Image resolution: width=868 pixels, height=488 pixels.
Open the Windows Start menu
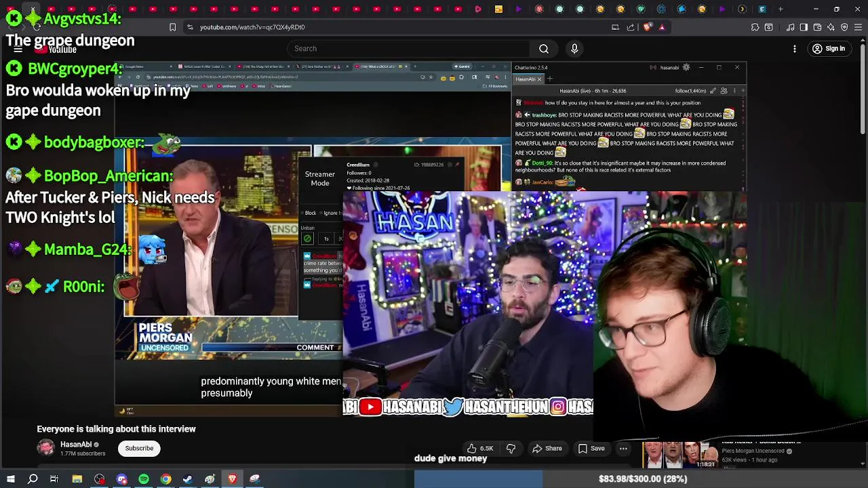pyautogui.click(x=10, y=479)
